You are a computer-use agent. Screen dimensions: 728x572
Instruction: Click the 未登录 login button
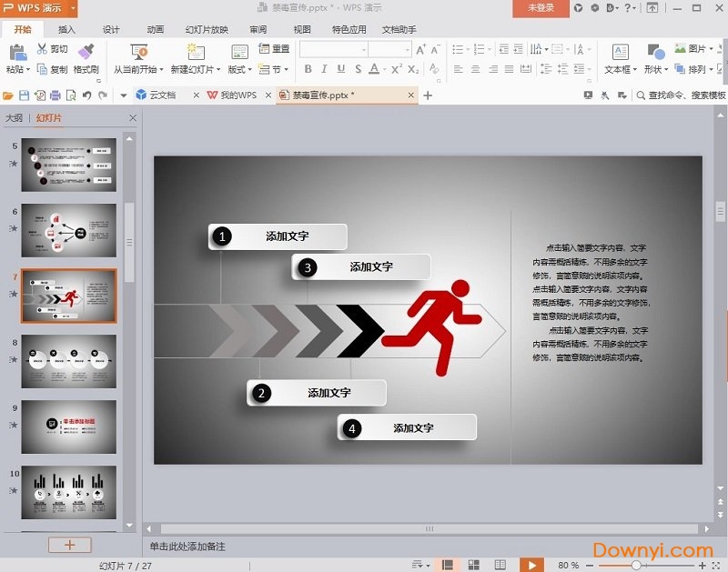pyautogui.click(x=543, y=8)
